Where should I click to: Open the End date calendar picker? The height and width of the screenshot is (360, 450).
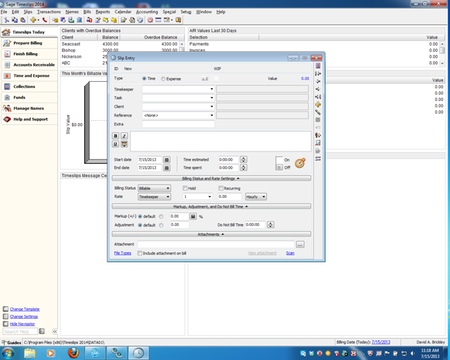[167, 168]
